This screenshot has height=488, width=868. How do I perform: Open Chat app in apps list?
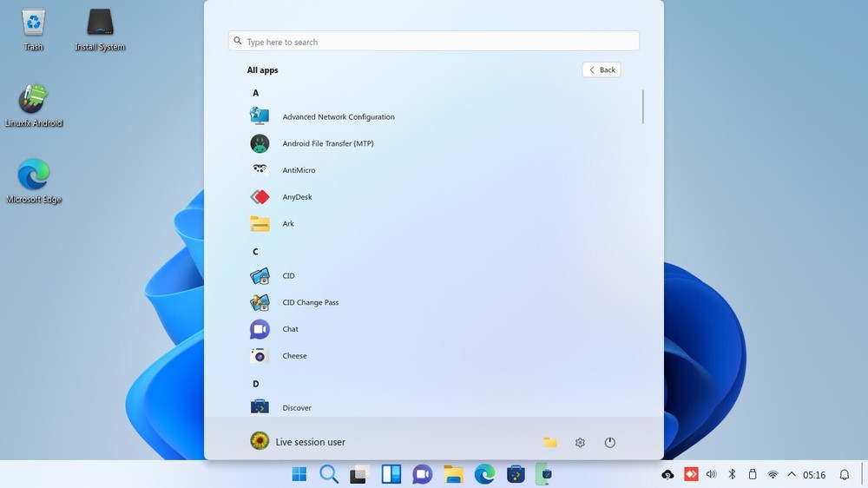pos(290,329)
